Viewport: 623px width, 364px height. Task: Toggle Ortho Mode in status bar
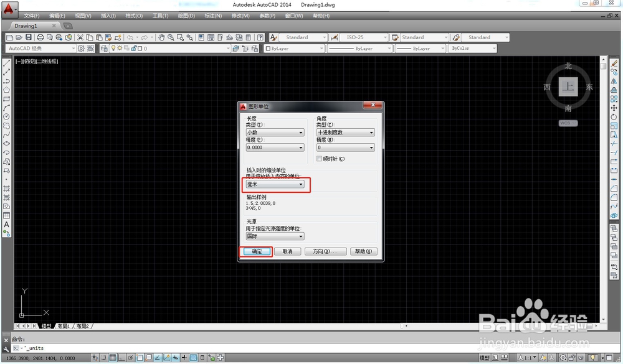coord(121,358)
